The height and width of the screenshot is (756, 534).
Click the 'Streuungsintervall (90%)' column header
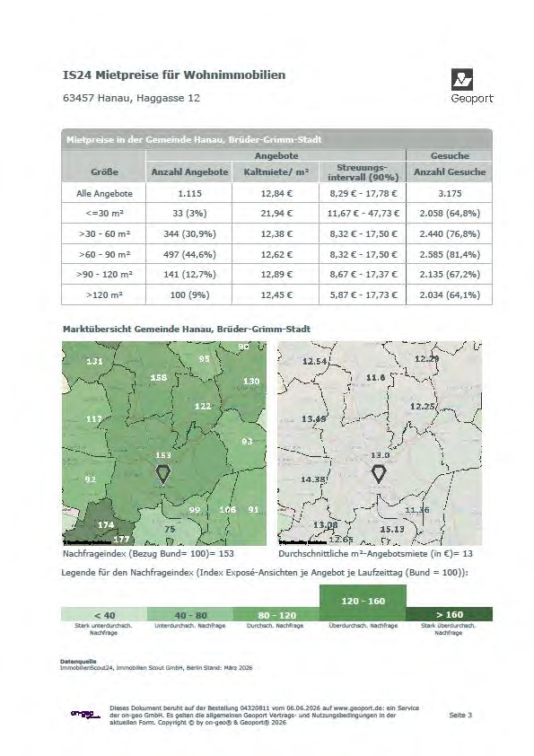[x=363, y=172]
